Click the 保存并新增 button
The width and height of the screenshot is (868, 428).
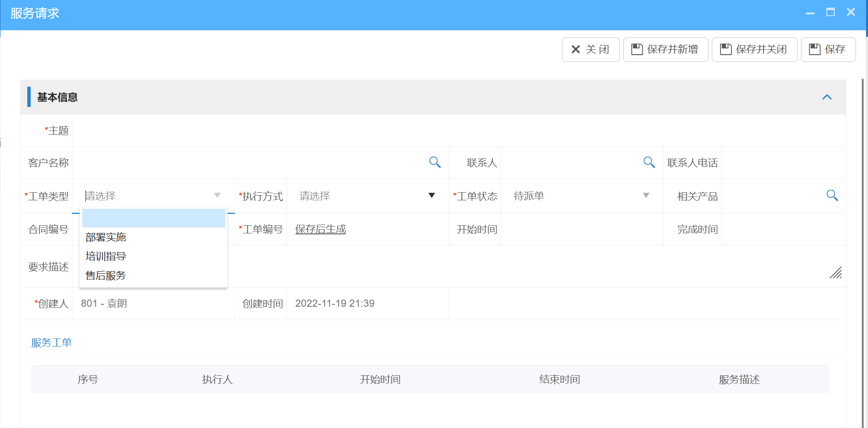click(x=665, y=49)
